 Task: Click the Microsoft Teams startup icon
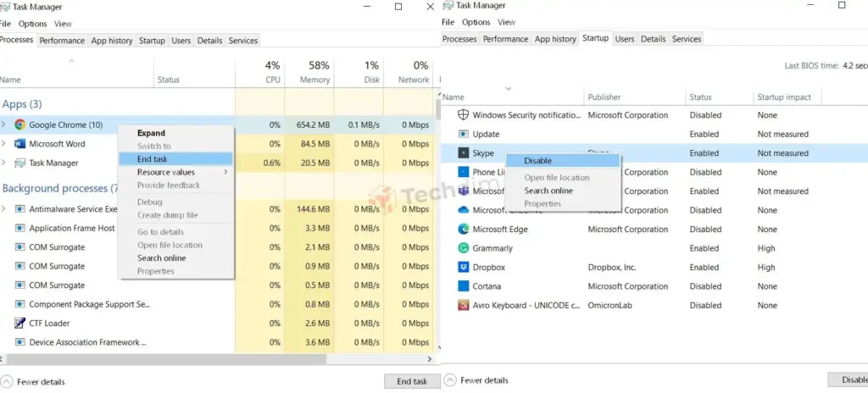coord(464,191)
